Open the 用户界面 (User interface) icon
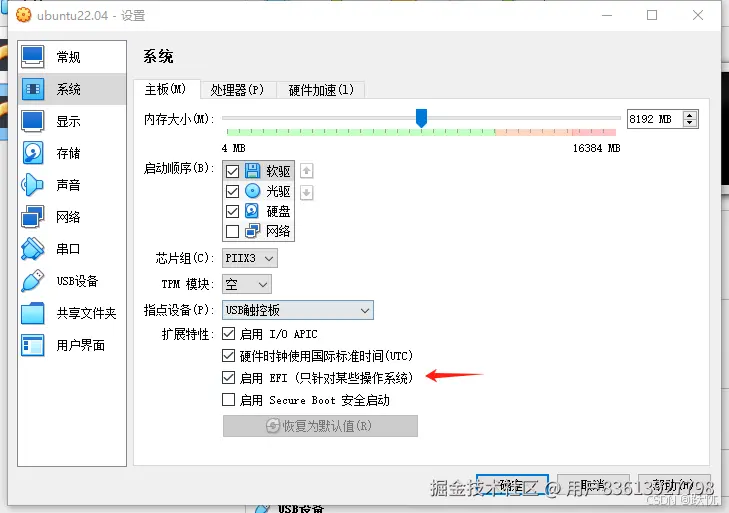Viewport: 729px width, 513px height. click(x=33, y=345)
